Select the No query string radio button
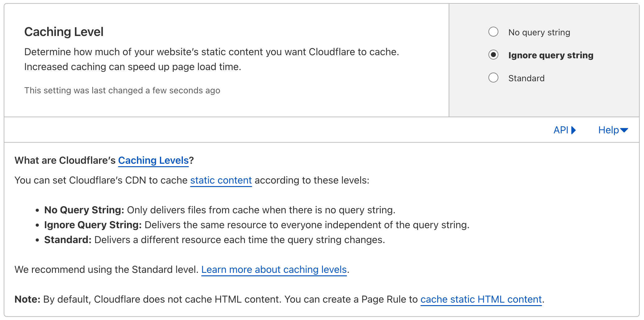 (x=493, y=32)
